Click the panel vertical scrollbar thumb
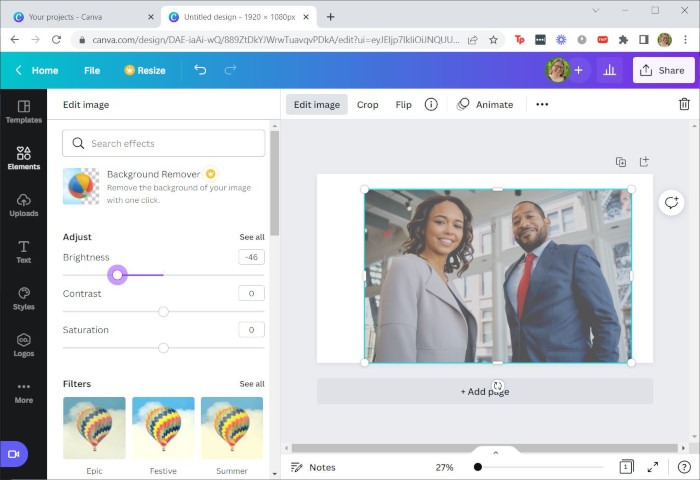Screen dimensions: 700x480 (x=275, y=183)
